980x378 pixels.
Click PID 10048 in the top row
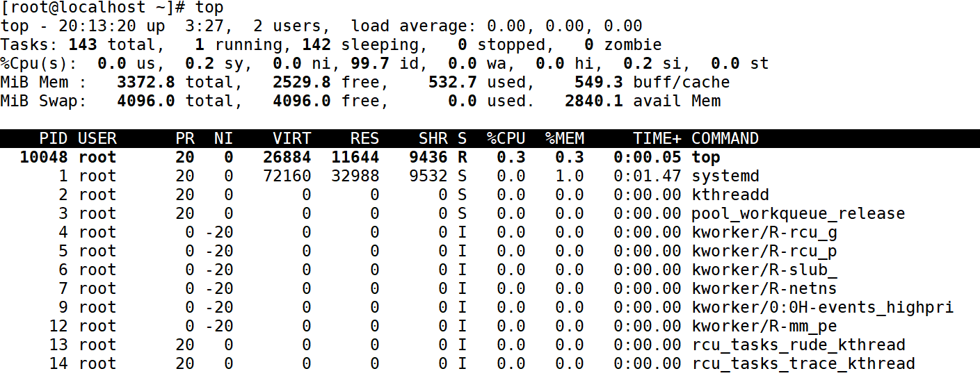44,157
